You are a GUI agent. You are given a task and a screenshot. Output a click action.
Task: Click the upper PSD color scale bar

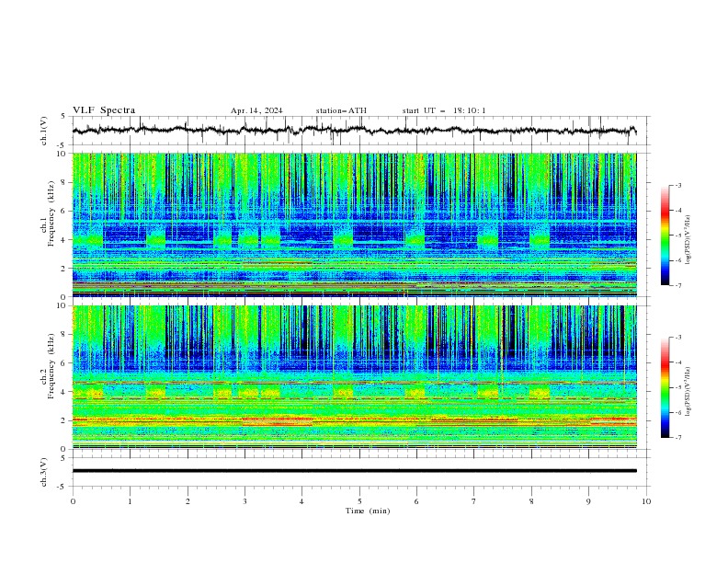(665, 236)
